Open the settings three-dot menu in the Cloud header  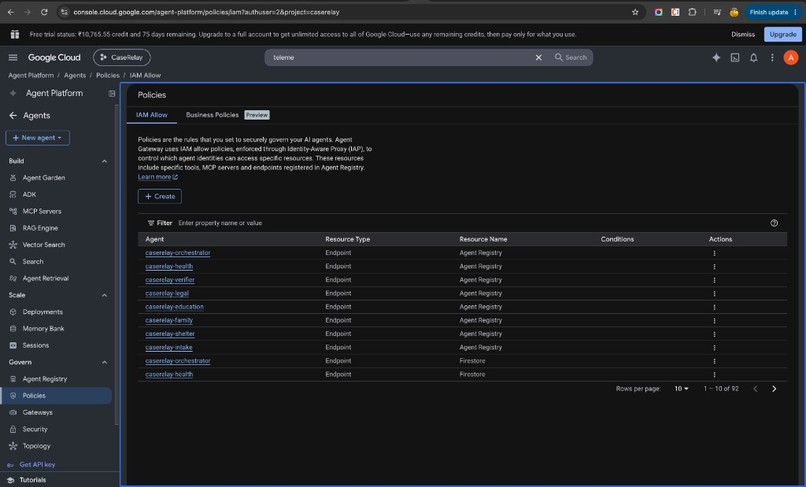(772, 58)
